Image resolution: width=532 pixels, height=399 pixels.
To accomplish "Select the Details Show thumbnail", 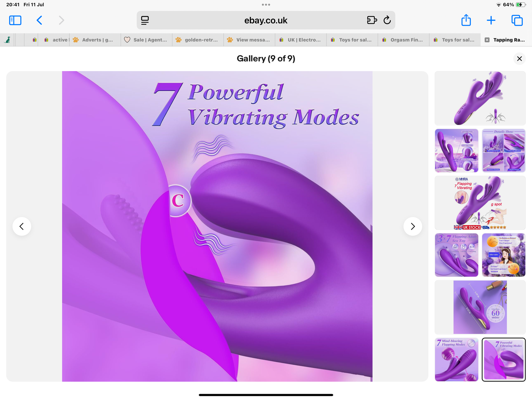I will [x=504, y=151].
